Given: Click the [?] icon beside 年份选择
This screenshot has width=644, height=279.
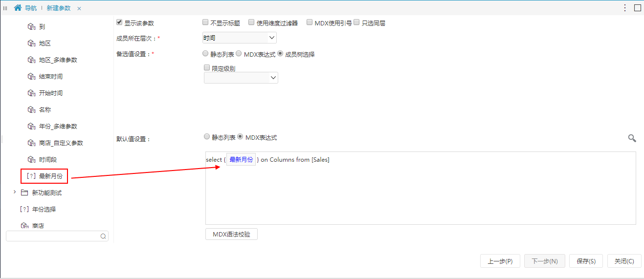Looking at the screenshot, I should point(24,210).
